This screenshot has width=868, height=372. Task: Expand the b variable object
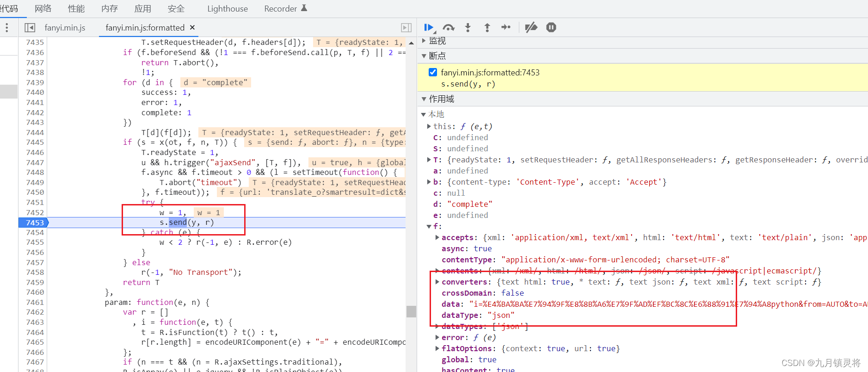(429, 182)
